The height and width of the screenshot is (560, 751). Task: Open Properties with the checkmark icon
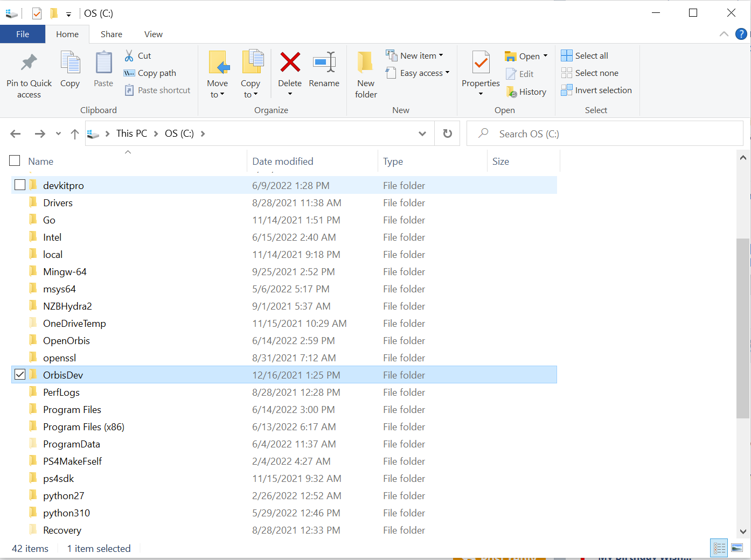point(481,62)
